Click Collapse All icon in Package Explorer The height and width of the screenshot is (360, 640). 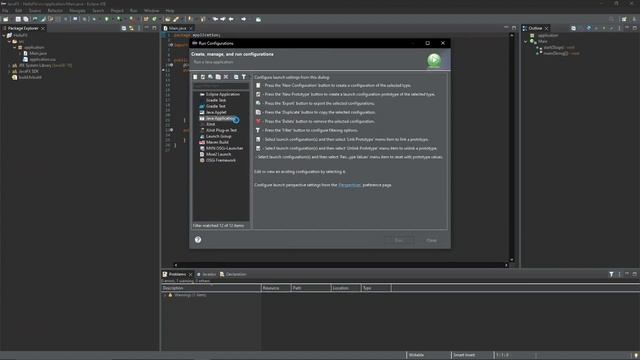point(124,28)
